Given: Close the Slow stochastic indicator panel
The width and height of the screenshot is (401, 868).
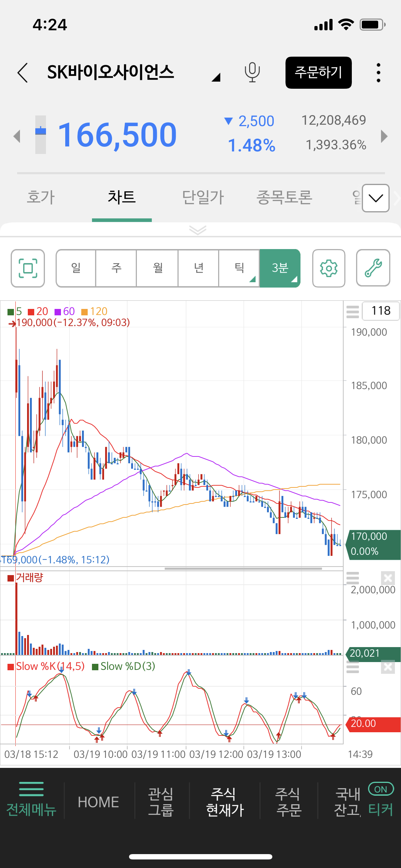Looking at the screenshot, I should click(388, 667).
